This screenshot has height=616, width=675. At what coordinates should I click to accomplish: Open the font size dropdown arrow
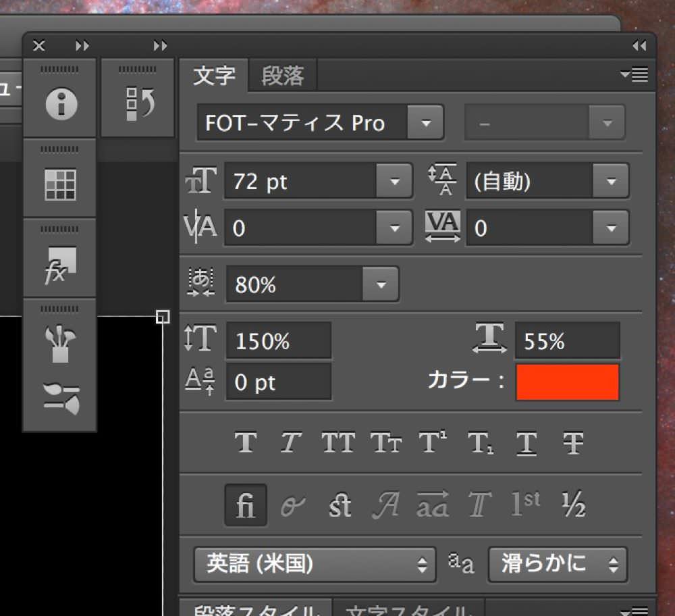coord(394,181)
